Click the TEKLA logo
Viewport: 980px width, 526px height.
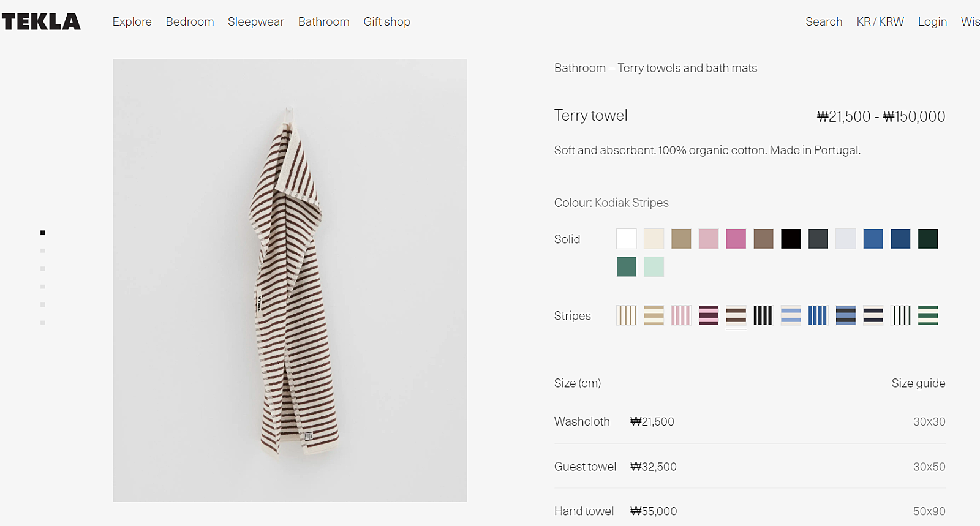(x=41, y=22)
